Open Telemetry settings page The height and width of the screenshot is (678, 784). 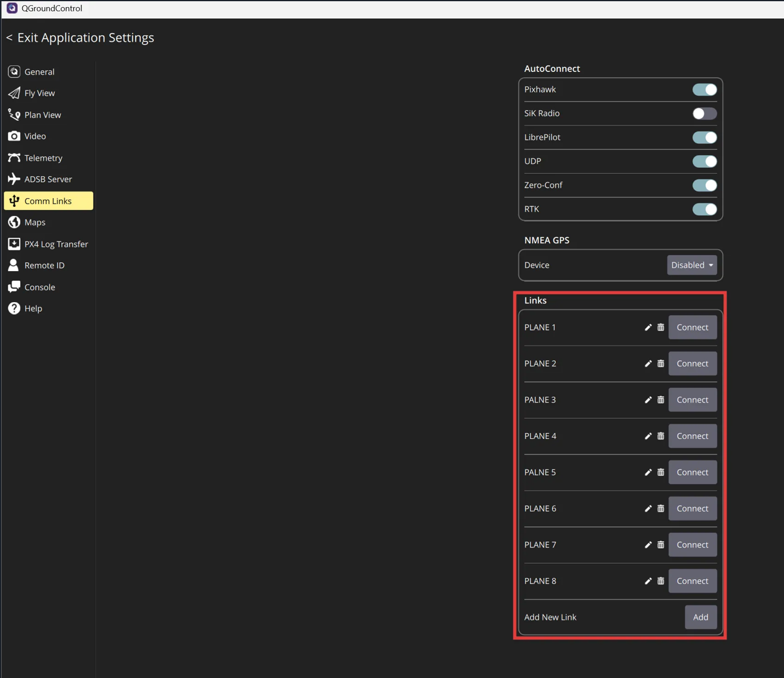click(x=48, y=158)
